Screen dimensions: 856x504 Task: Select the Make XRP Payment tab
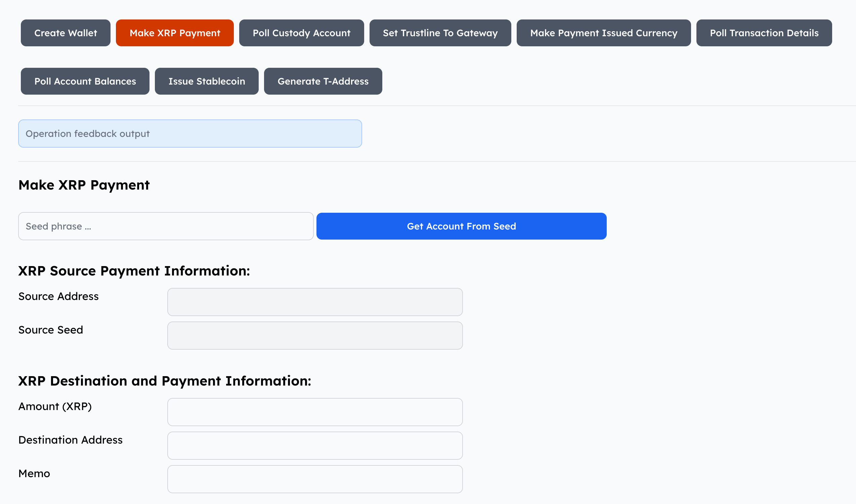[x=175, y=33]
